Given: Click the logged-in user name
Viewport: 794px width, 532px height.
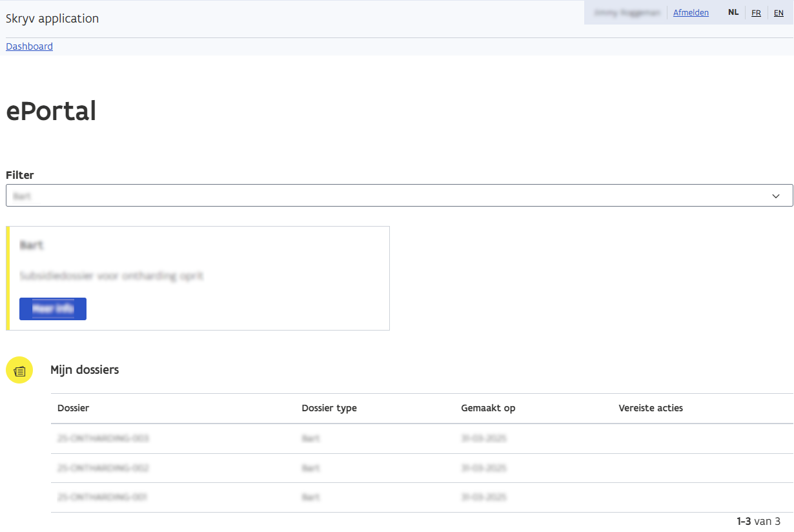Looking at the screenshot, I should 625,12.
